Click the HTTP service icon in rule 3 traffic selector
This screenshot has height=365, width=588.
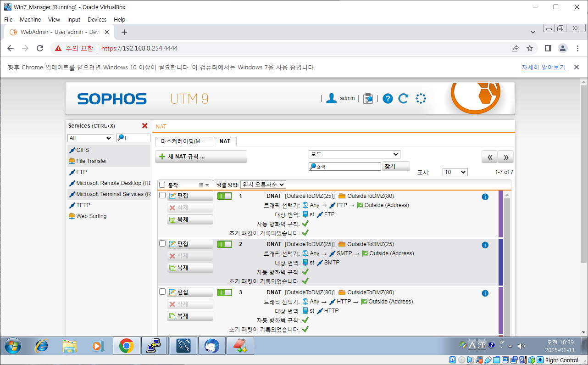pyautogui.click(x=333, y=302)
